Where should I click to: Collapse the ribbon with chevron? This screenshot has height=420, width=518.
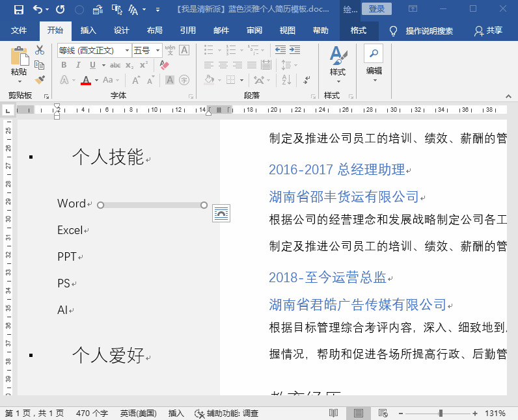point(508,96)
